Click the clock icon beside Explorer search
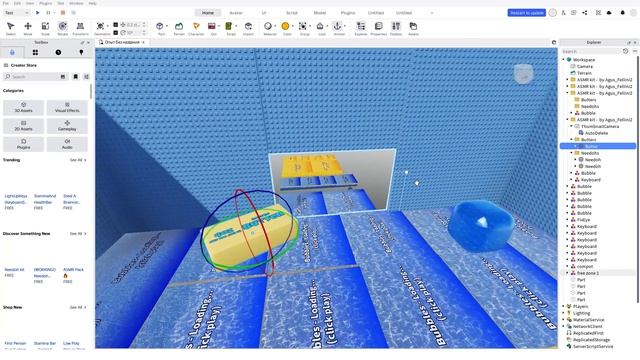Viewport: 640px width, 360px height. click(x=625, y=51)
